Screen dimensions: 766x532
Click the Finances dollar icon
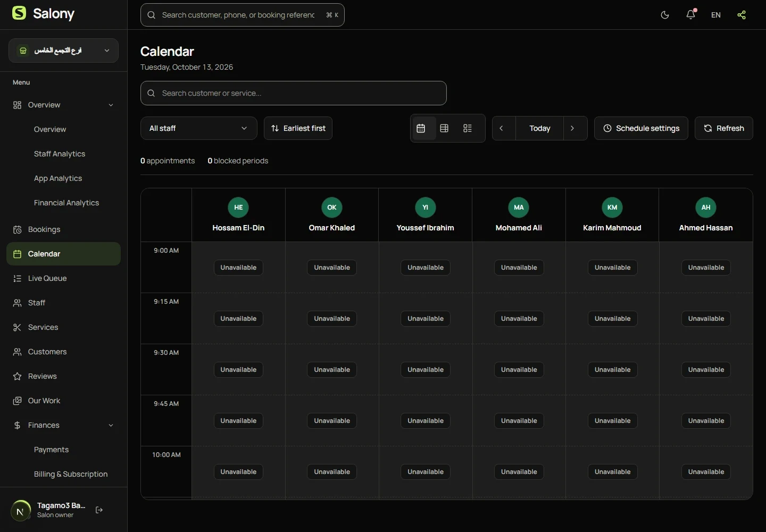pyautogui.click(x=18, y=426)
